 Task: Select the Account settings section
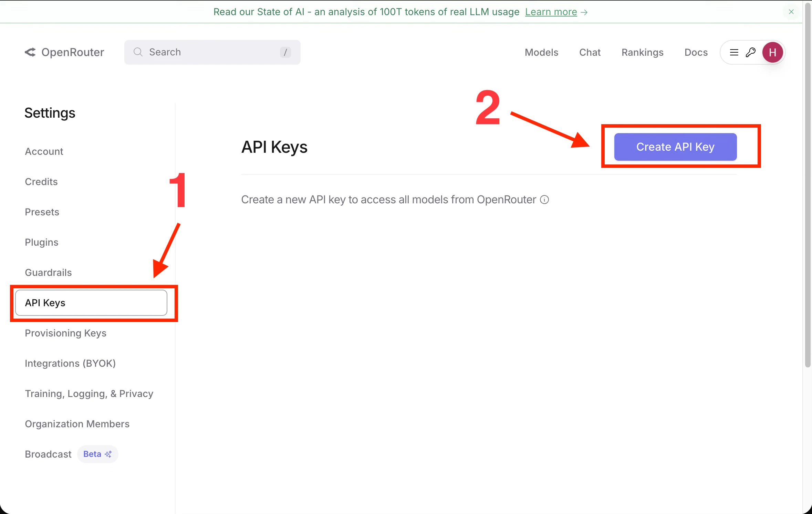(44, 151)
